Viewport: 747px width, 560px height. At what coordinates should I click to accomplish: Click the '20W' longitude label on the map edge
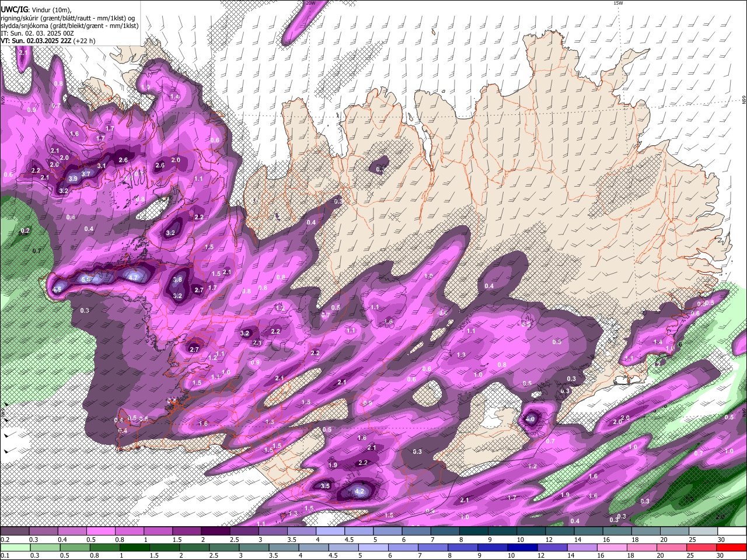tap(310, 3)
